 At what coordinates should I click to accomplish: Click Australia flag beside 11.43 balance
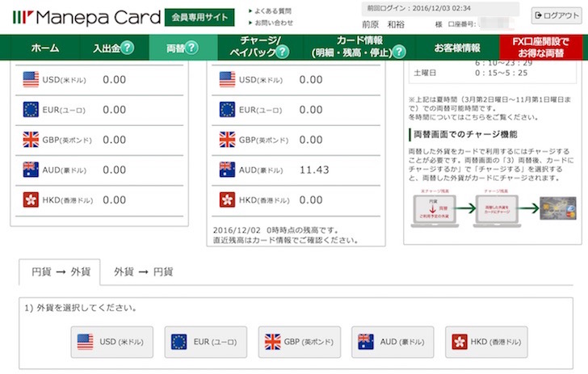tap(227, 170)
